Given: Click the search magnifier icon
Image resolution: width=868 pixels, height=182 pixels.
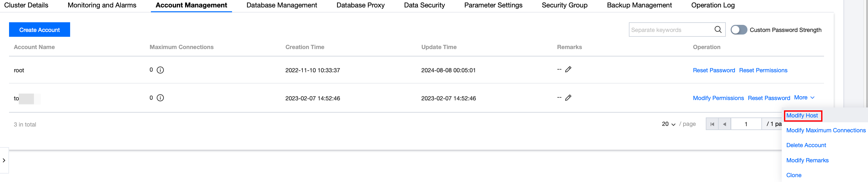Looking at the screenshot, I should (718, 30).
